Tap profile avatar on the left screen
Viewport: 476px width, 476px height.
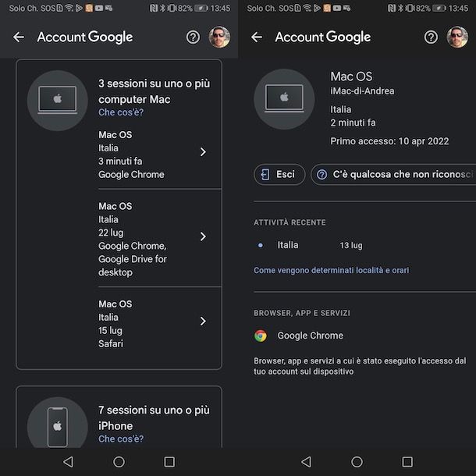point(219,37)
